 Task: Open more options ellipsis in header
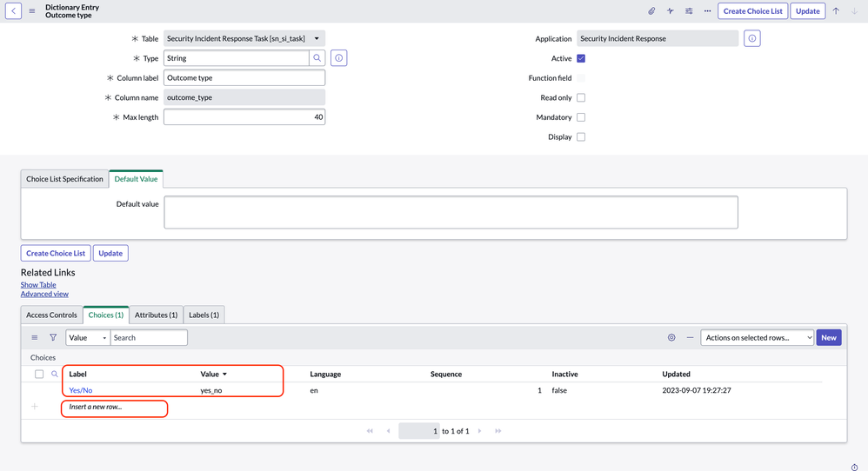pyautogui.click(x=707, y=11)
